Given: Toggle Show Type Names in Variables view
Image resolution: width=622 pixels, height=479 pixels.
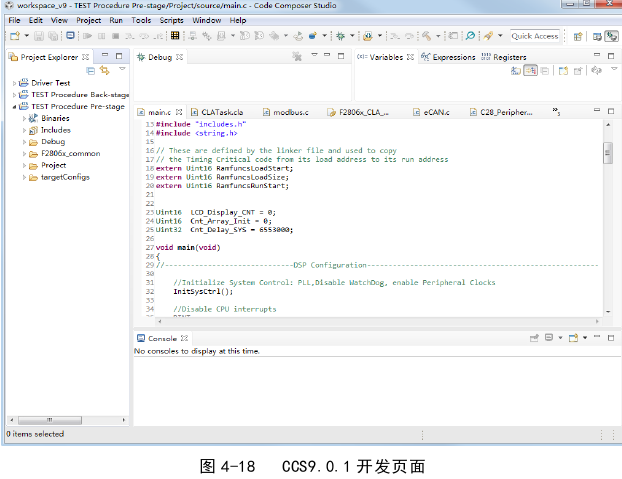Looking at the screenshot, I should point(516,71).
